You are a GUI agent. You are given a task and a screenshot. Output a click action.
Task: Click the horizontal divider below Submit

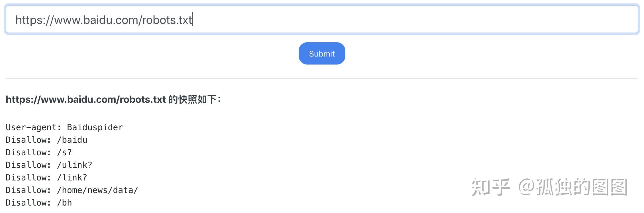pos(322,78)
